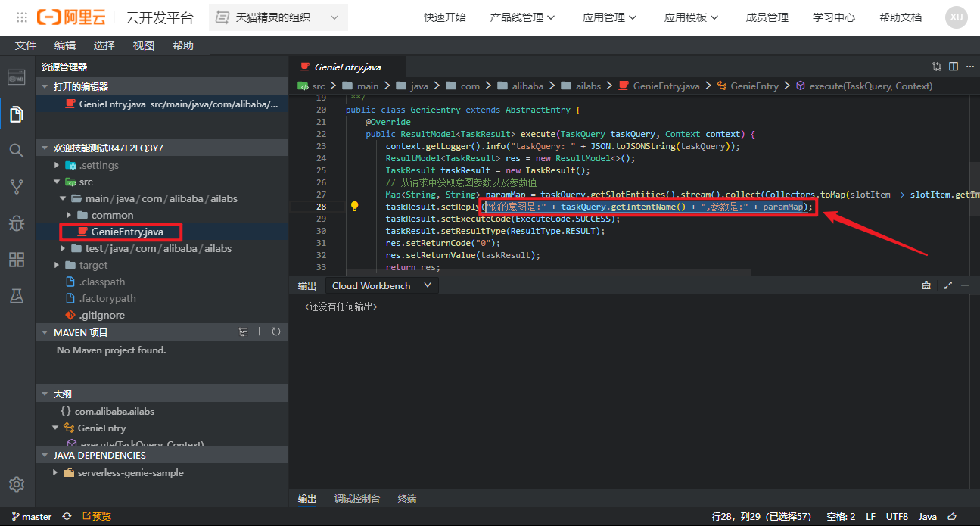Open the 编辑 menu
The image size is (980, 526).
pos(65,45)
